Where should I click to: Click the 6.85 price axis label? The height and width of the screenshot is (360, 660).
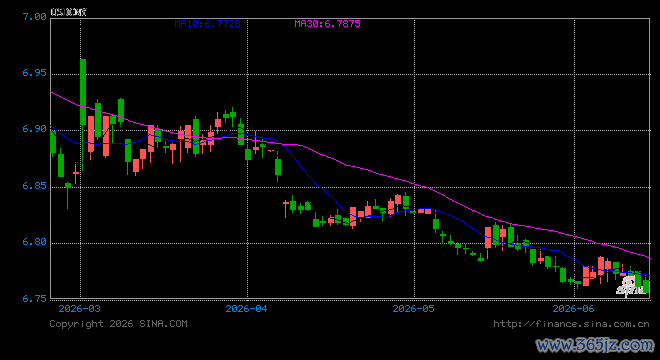point(34,186)
